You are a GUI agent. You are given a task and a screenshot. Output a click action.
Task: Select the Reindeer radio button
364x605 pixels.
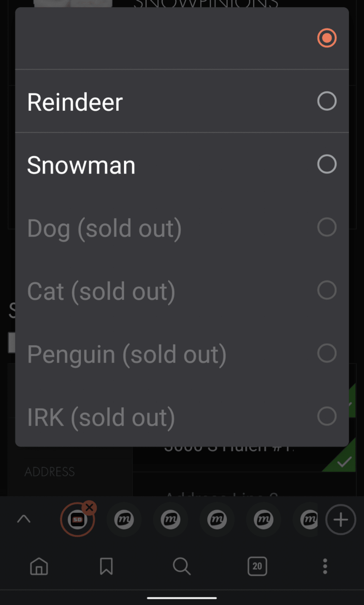[327, 101]
